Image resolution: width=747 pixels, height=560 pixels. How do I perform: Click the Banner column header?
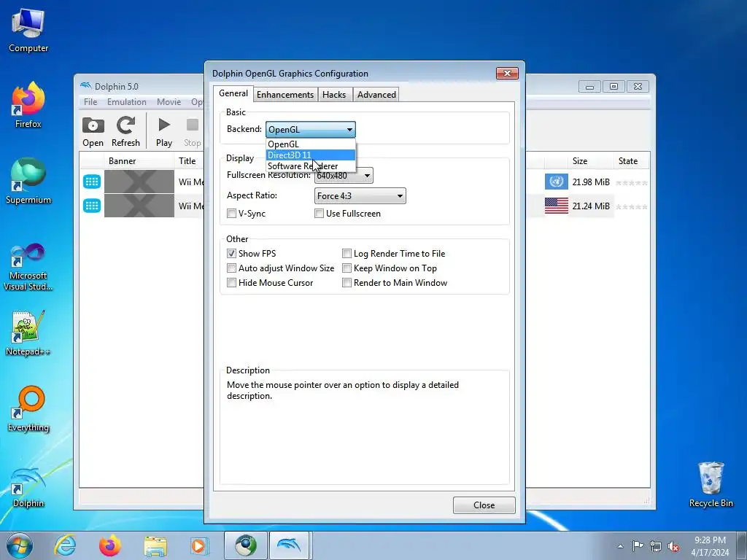[x=139, y=161]
